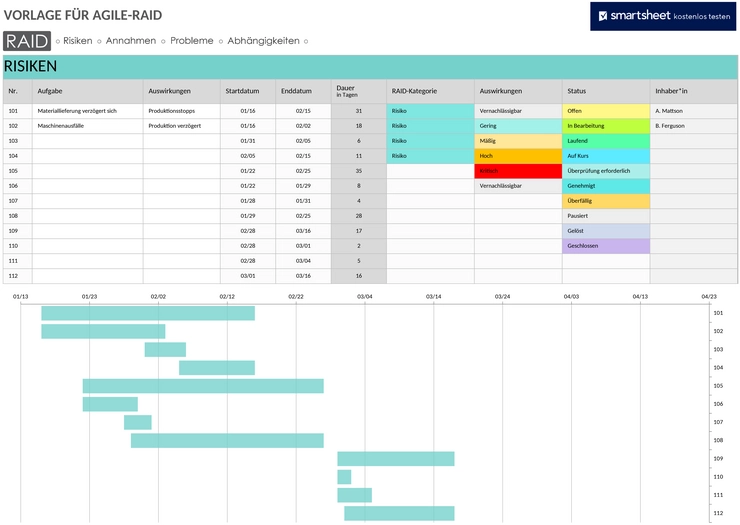740x525 pixels.
Task: Click the Status column header
Action: point(606,91)
